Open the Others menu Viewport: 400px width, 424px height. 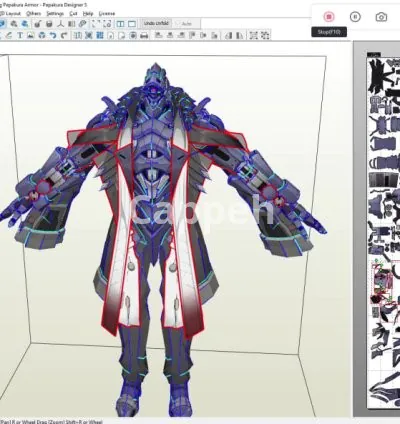click(33, 14)
